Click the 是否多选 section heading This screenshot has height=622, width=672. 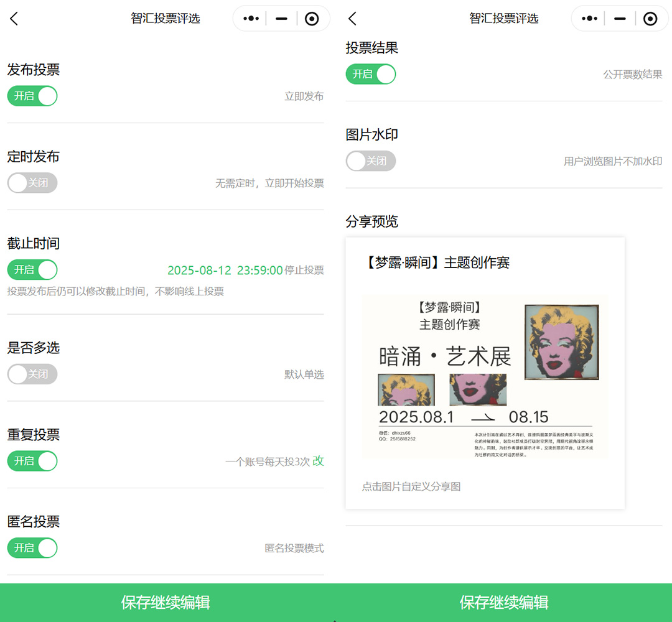[x=34, y=348]
